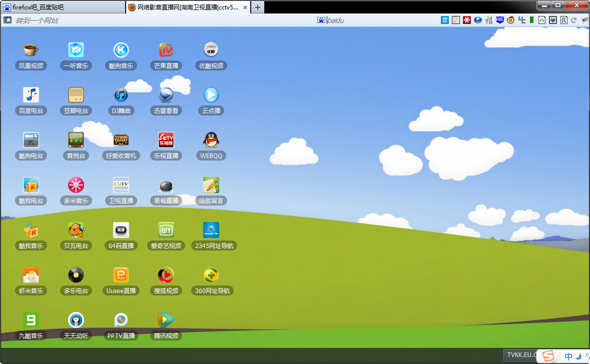Open 优酷视频 shortcut icon
This screenshot has width=590, height=364.
click(x=211, y=49)
